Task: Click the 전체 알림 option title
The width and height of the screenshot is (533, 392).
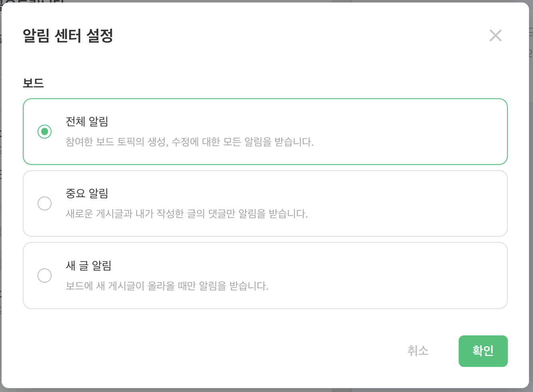Action: [87, 121]
